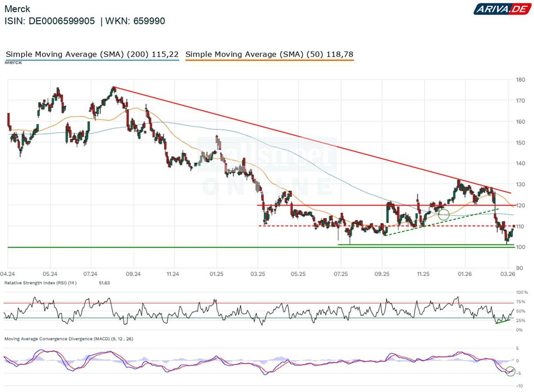
Task: Click the MACD -5 scale label
Action: (x=518, y=373)
